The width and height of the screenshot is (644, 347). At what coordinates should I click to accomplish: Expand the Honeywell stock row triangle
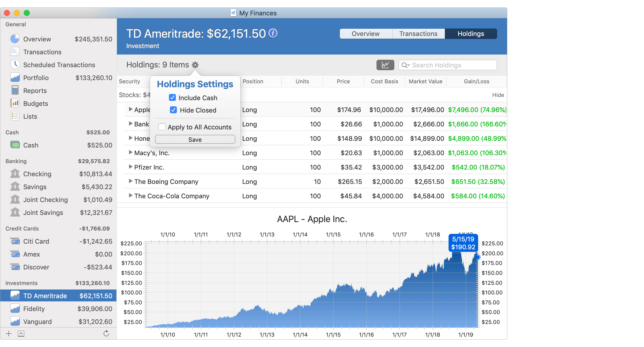pos(129,139)
